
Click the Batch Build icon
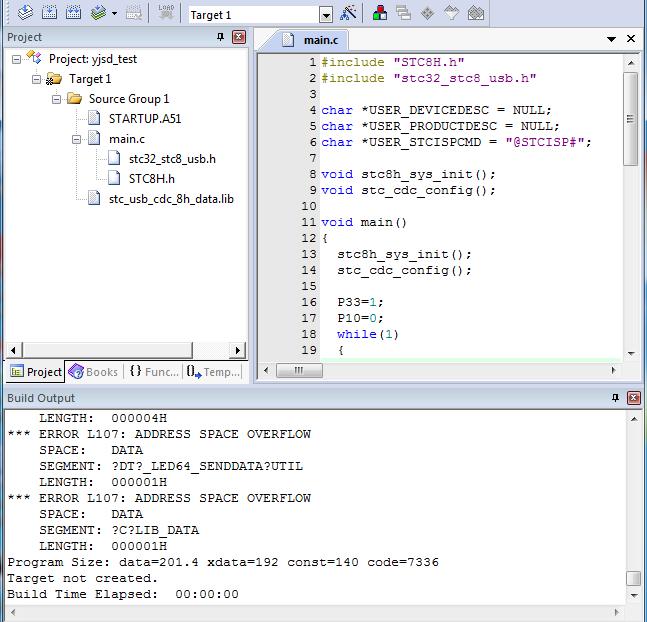[x=98, y=13]
